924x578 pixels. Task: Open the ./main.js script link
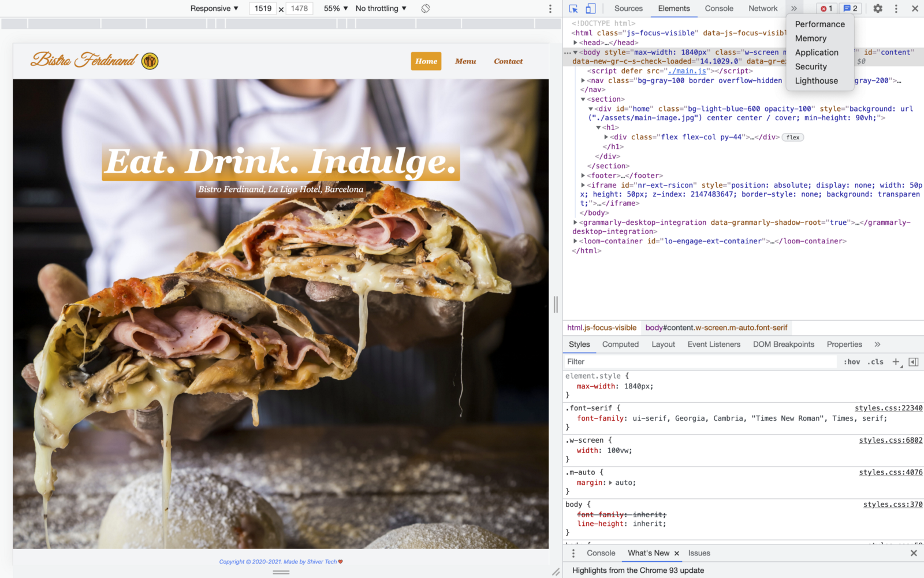click(687, 71)
